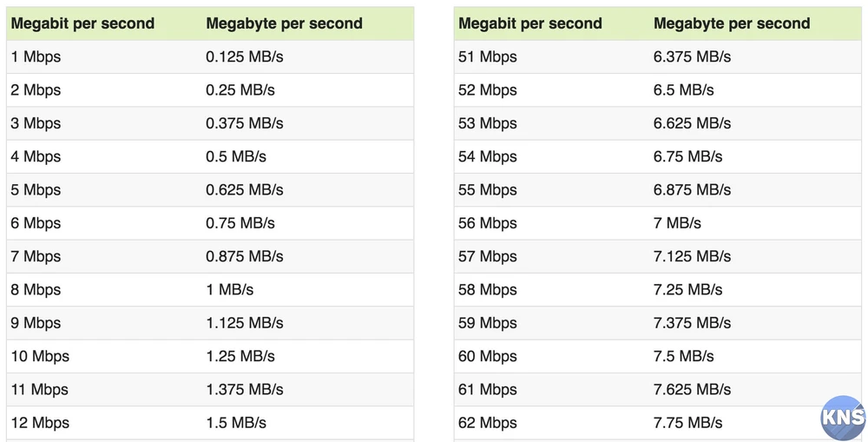Click the 10 Mbps row label
Viewport: 868px width, 442px height.
[x=40, y=356]
